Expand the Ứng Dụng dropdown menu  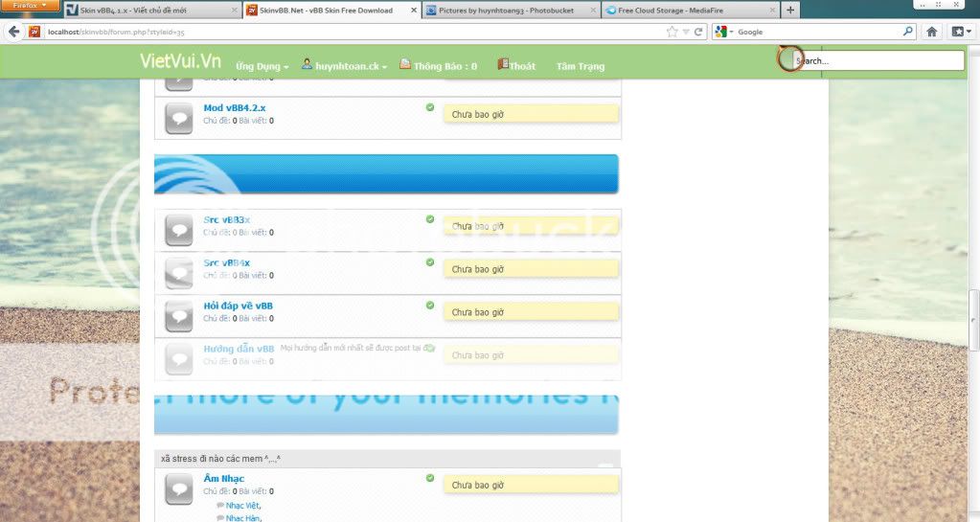pos(262,67)
